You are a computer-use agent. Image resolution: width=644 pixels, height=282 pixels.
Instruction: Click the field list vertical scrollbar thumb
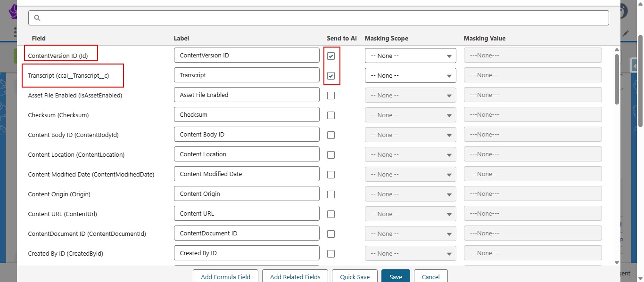(617, 79)
